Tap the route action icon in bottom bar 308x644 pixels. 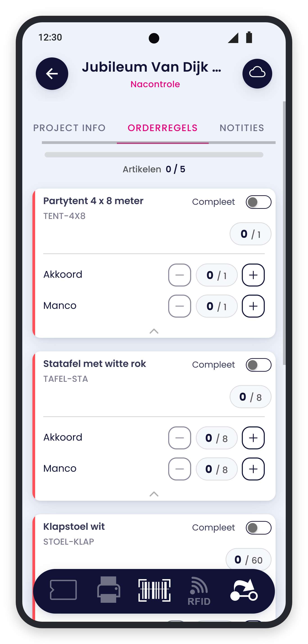[x=244, y=590]
